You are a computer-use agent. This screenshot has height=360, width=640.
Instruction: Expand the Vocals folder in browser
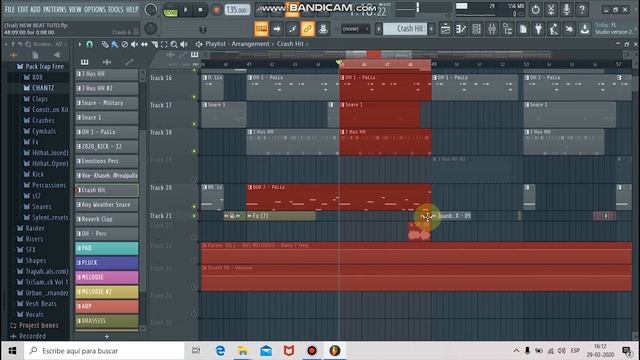pos(34,314)
